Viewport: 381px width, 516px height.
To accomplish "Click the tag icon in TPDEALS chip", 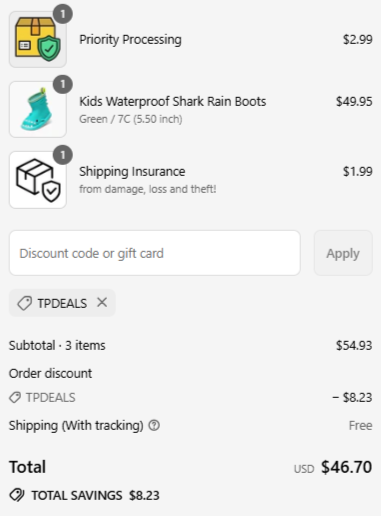I will click(x=24, y=303).
